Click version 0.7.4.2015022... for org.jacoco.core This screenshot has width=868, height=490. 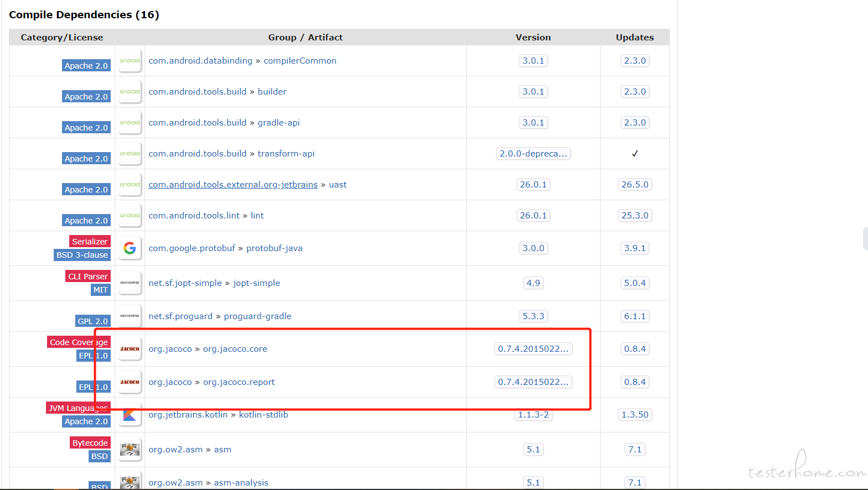(x=533, y=349)
